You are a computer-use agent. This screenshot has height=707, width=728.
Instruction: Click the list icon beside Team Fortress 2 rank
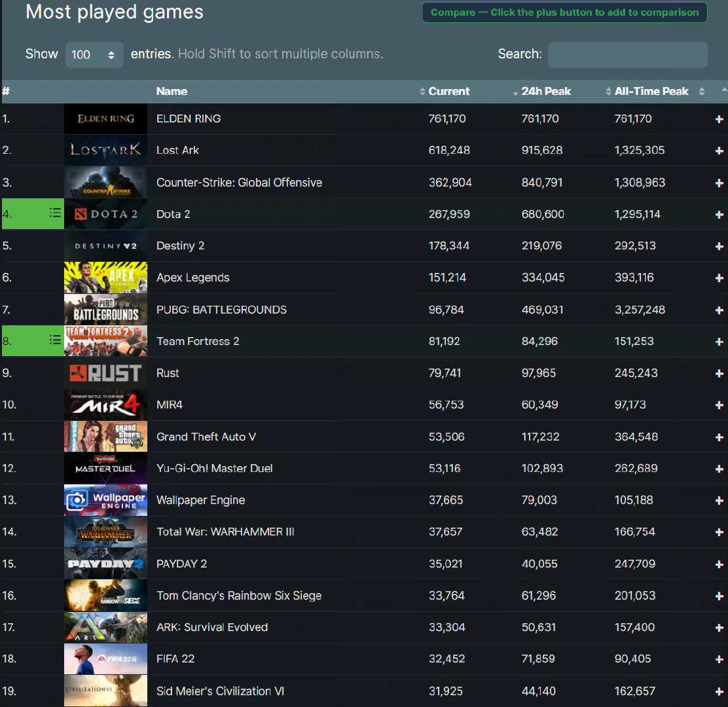55,340
